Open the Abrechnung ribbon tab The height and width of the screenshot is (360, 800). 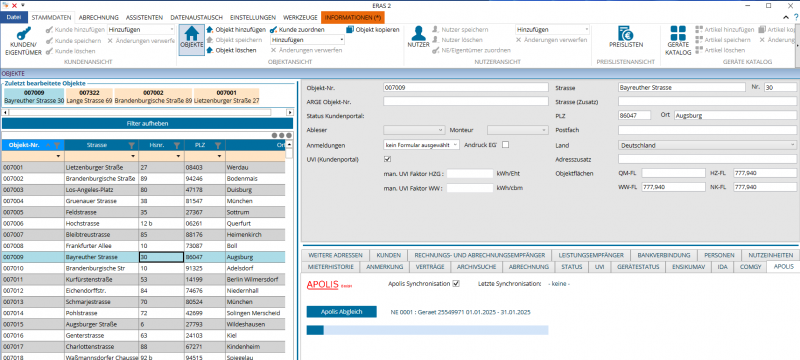click(x=98, y=17)
